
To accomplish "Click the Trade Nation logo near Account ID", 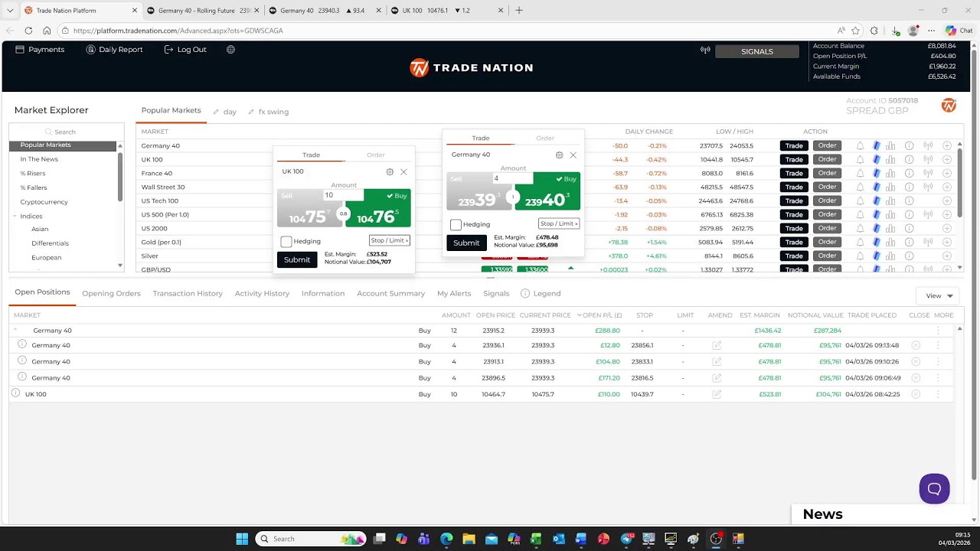I will (949, 106).
